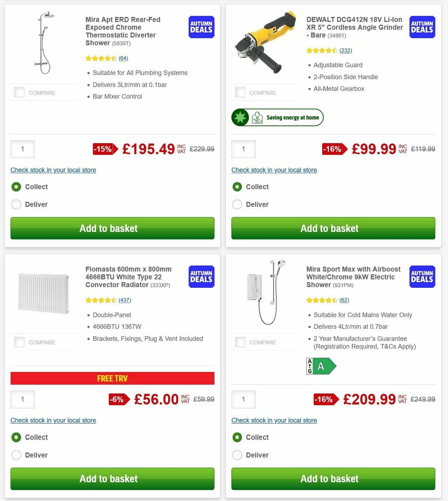Choose Deliver for the Mira Sport shower
Screen dimensions: 448x501
tap(237, 455)
